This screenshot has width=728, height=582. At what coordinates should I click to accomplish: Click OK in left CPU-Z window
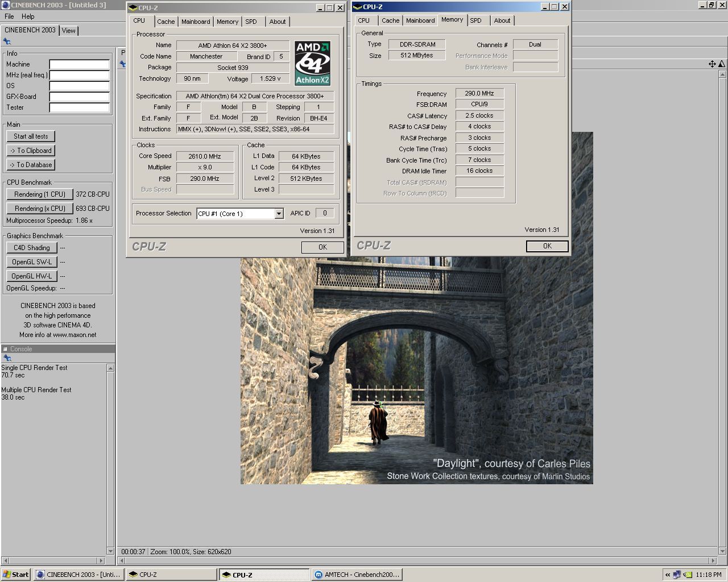click(x=322, y=247)
